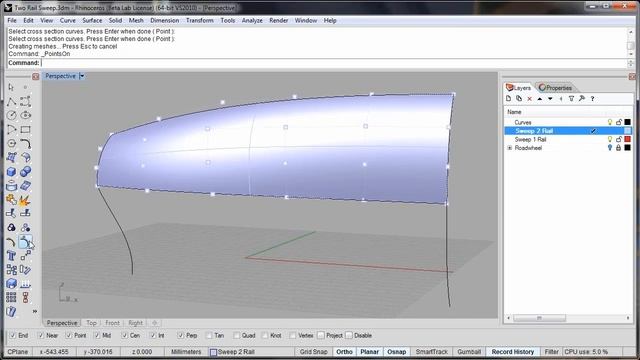Move layer down with the down arrow

[550, 98]
